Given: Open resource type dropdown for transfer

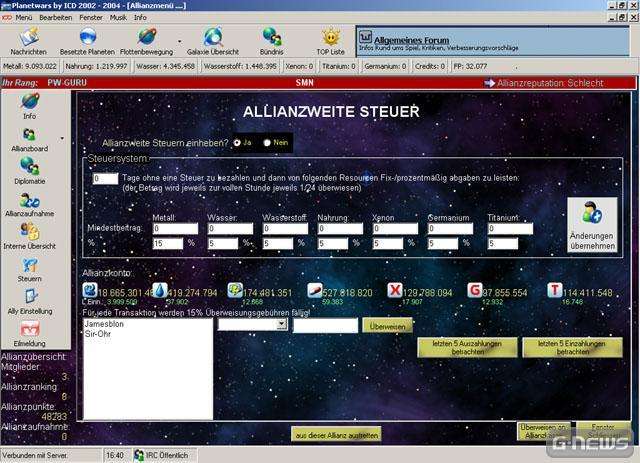Looking at the screenshot, I should coord(281,324).
